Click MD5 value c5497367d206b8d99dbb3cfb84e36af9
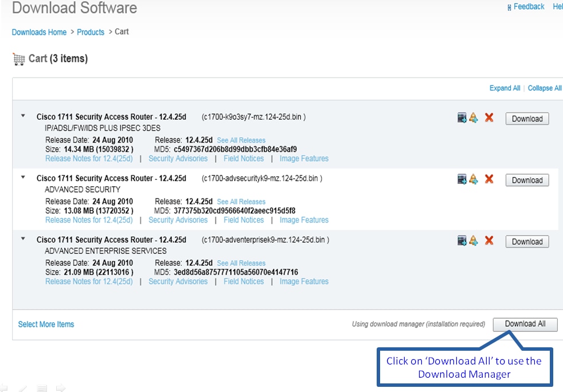The width and height of the screenshot is (563, 392). click(x=235, y=150)
